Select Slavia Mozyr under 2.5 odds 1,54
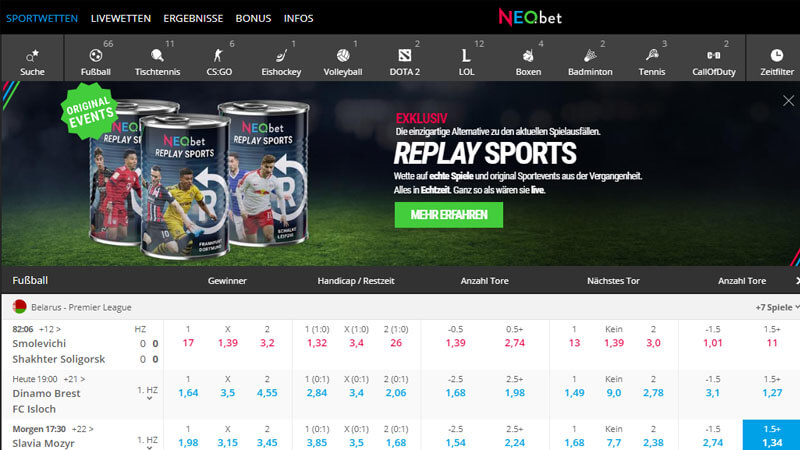 (456, 442)
